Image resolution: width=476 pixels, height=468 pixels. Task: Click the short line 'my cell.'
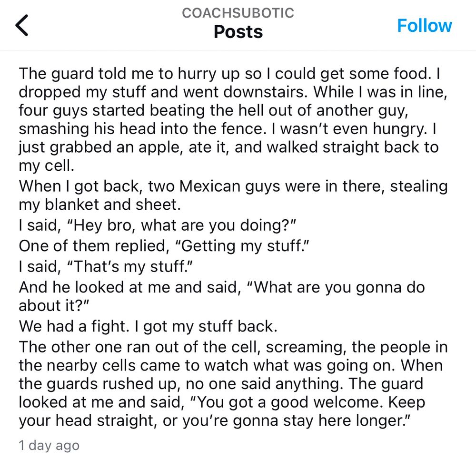point(47,166)
